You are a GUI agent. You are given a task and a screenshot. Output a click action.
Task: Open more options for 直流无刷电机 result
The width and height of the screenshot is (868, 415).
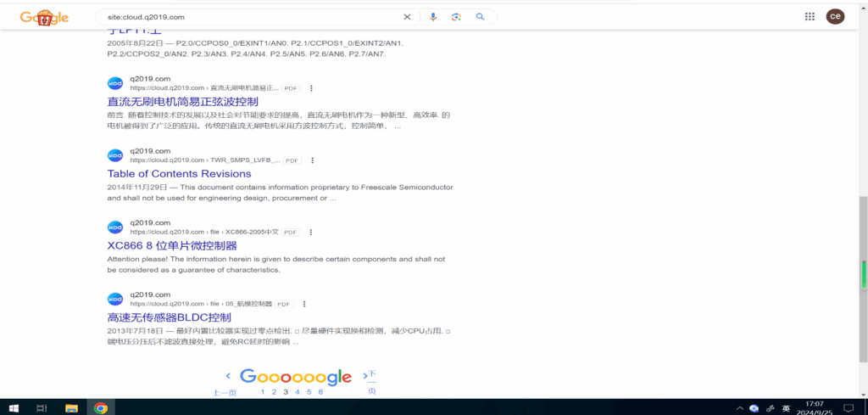tap(311, 88)
